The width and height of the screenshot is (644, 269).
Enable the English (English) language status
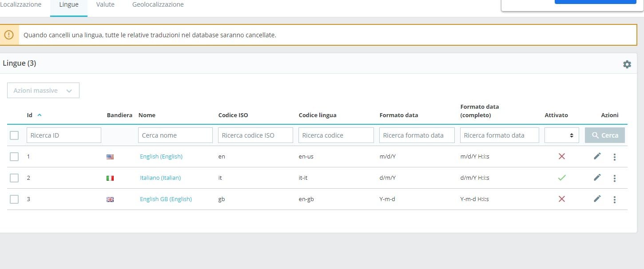(561, 156)
